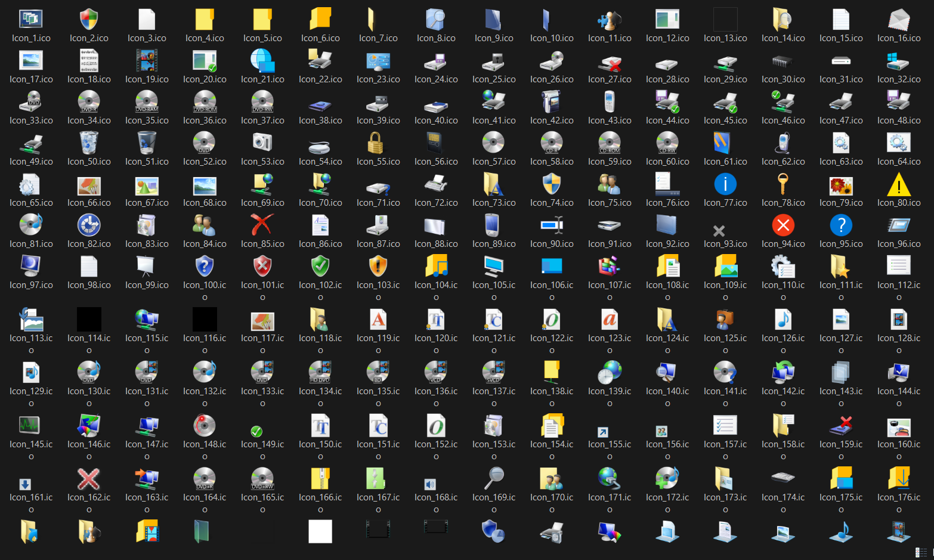The height and width of the screenshot is (560, 934).
Task: Click the globe icon Icon_21.ico
Action: click(262, 61)
